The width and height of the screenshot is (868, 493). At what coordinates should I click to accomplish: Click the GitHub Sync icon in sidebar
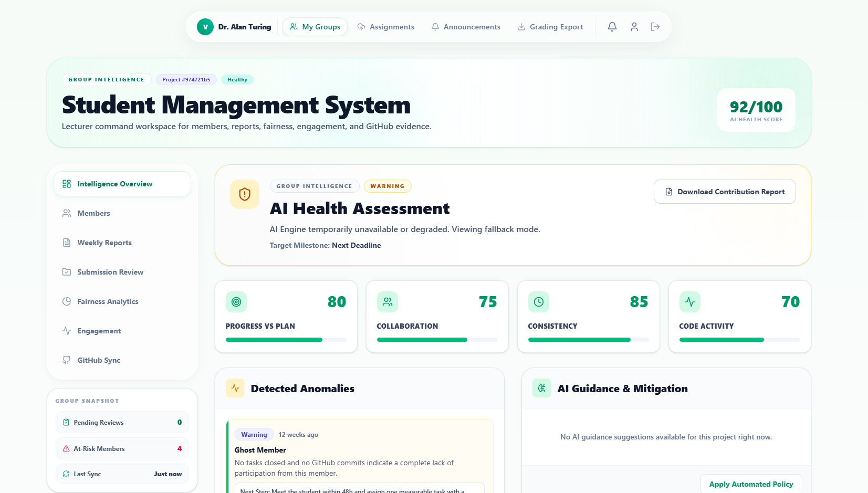point(67,360)
